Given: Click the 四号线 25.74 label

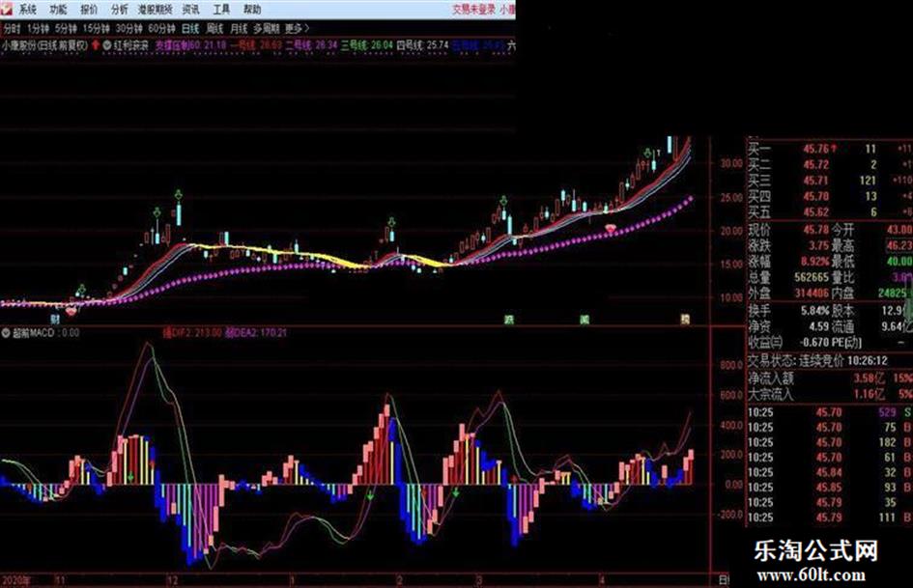Looking at the screenshot, I should [423, 44].
